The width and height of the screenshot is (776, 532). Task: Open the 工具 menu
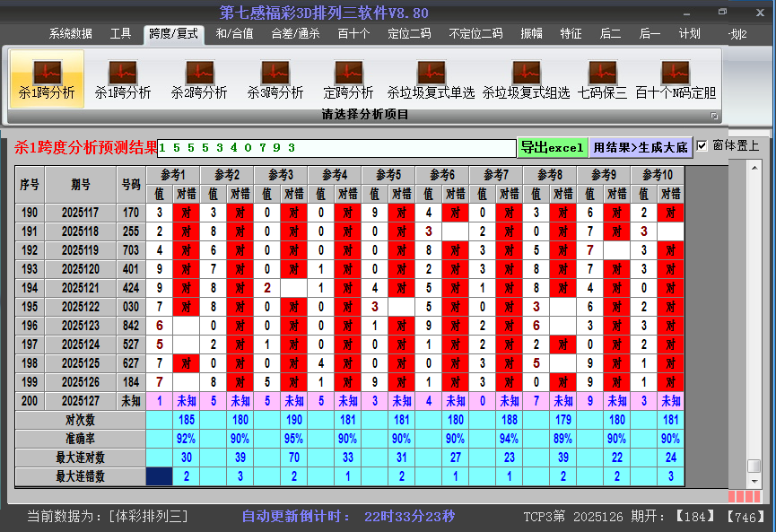click(120, 34)
